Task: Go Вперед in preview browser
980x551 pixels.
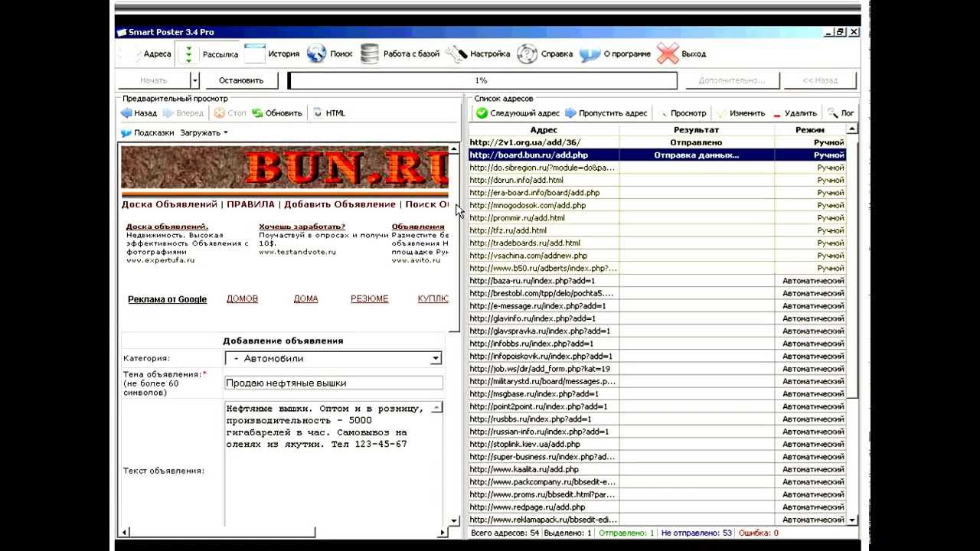Action: coord(183,113)
